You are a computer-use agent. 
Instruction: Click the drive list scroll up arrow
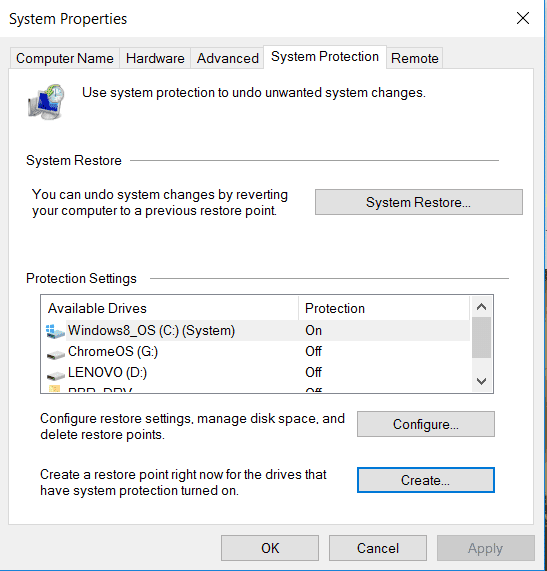tap(481, 307)
